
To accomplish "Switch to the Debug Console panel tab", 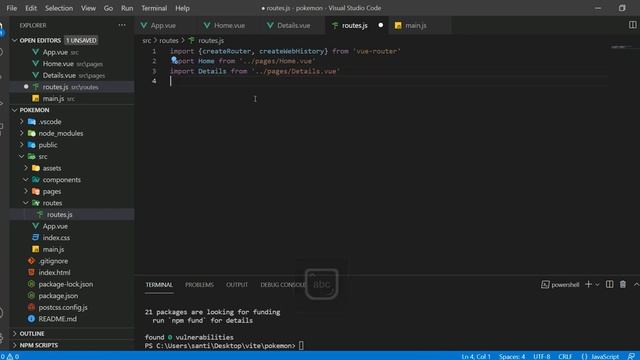I will 283,284.
